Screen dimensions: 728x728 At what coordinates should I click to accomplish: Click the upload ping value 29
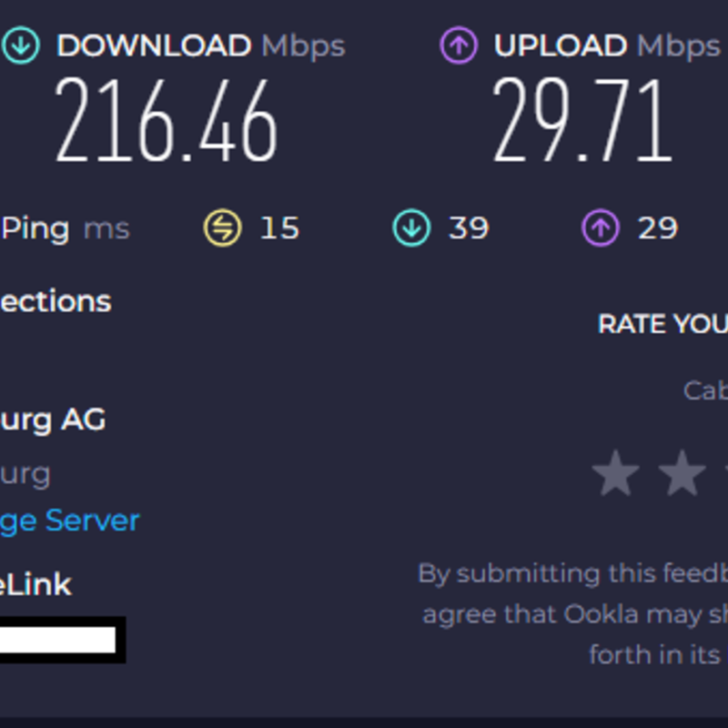(657, 228)
